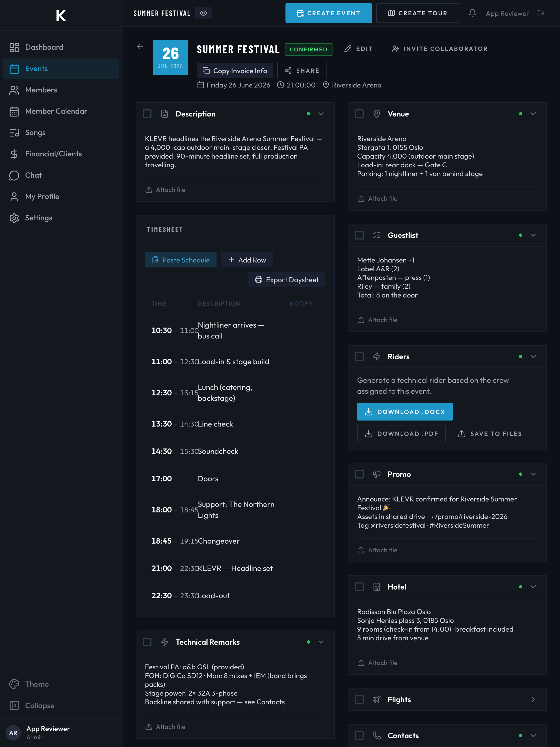The width and height of the screenshot is (560, 747).
Task: Collapse the sidebar
Action: tap(61, 705)
